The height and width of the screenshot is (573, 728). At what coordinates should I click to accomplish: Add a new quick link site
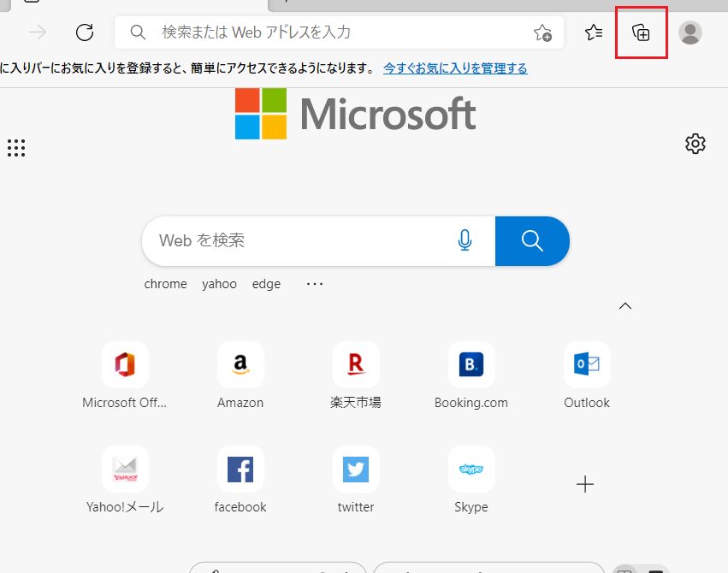(x=585, y=484)
